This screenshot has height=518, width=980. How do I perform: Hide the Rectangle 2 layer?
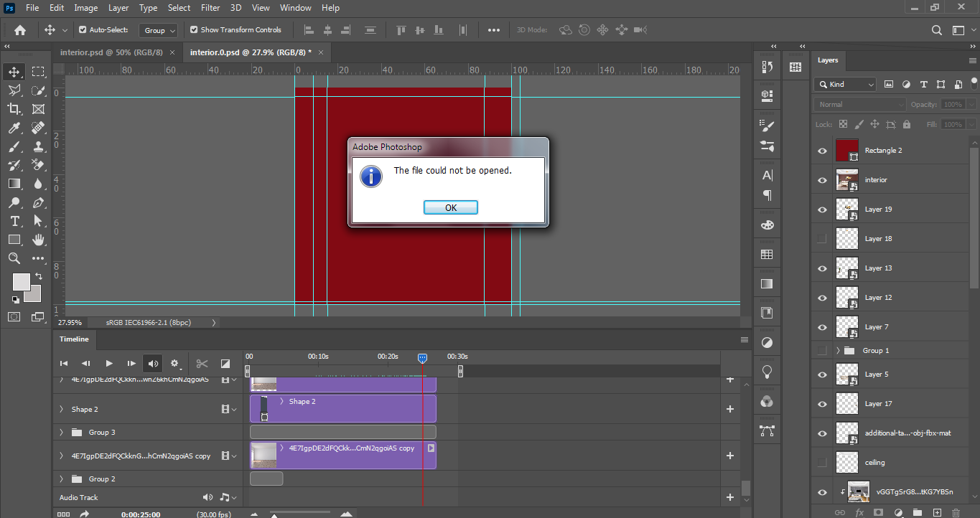(821, 150)
